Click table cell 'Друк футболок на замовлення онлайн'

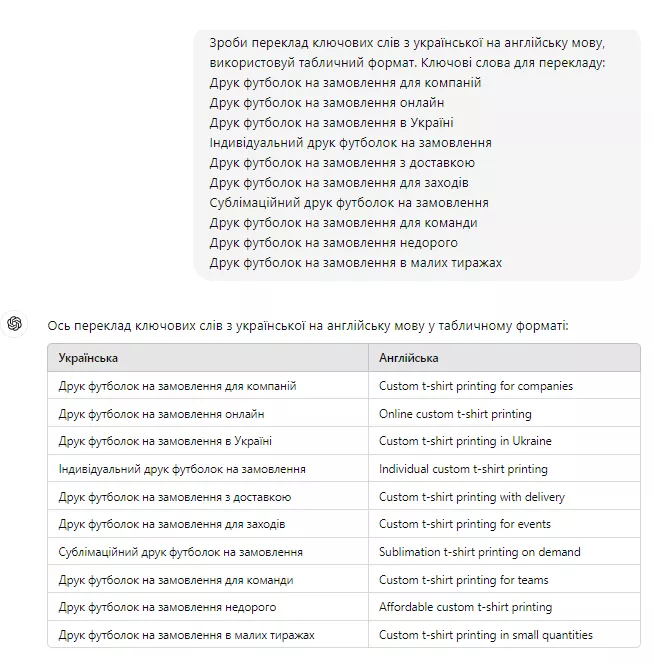point(161,414)
